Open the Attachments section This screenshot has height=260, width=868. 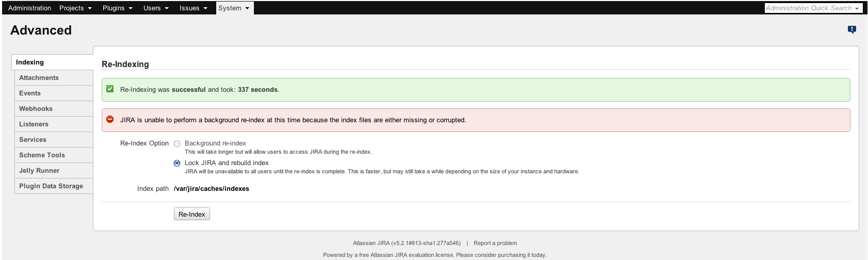click(54, 77)
